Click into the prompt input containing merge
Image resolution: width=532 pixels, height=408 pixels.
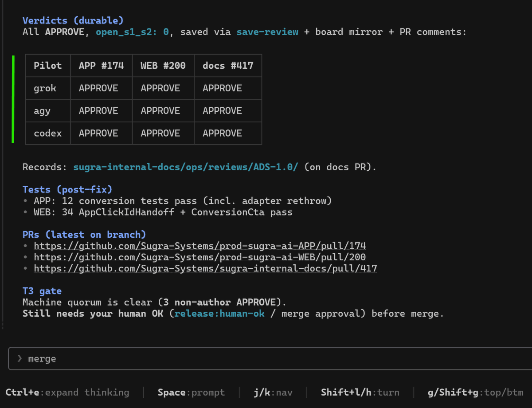tap(270, 358)
